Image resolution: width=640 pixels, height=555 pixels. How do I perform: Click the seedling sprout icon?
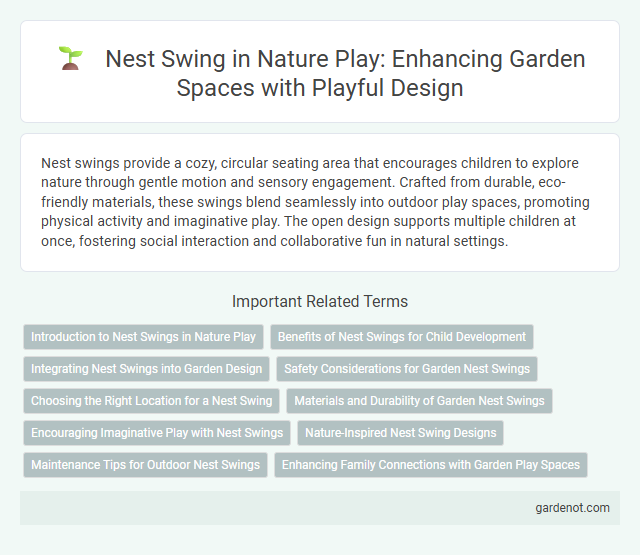pos(71,58)
